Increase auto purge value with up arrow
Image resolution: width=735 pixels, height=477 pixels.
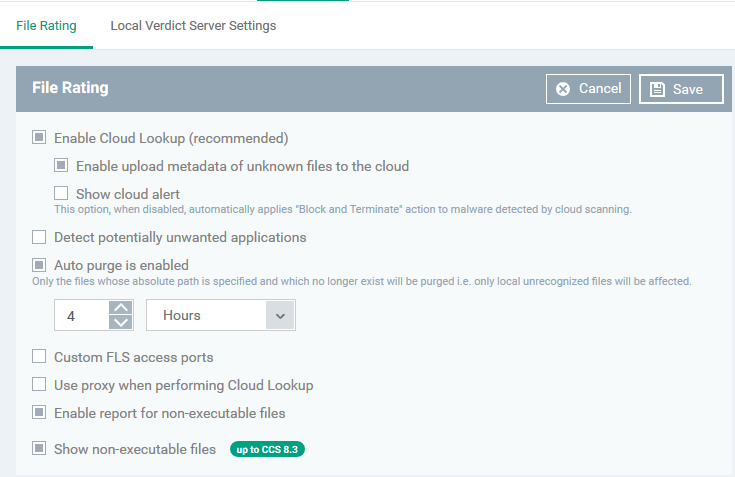(121, 307)
